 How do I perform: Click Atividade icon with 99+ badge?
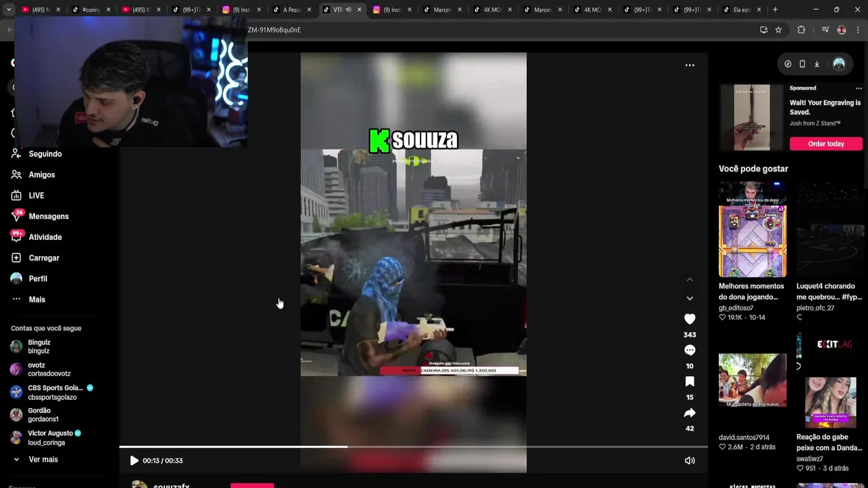[x=16, y=237]
